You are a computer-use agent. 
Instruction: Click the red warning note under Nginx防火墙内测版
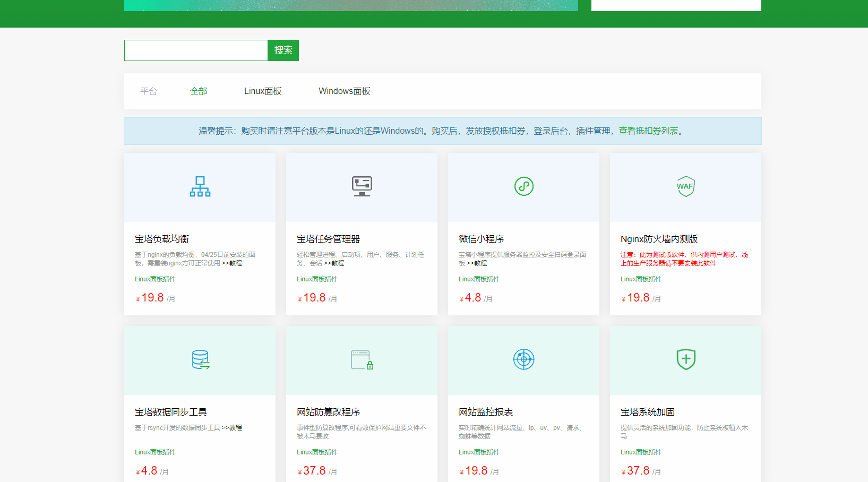(684, 259)
